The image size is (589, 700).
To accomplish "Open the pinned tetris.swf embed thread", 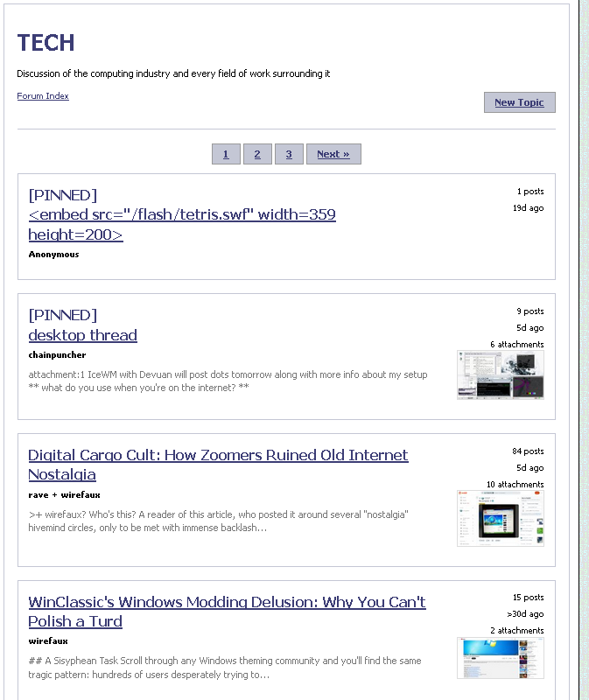I will point(182,225).
